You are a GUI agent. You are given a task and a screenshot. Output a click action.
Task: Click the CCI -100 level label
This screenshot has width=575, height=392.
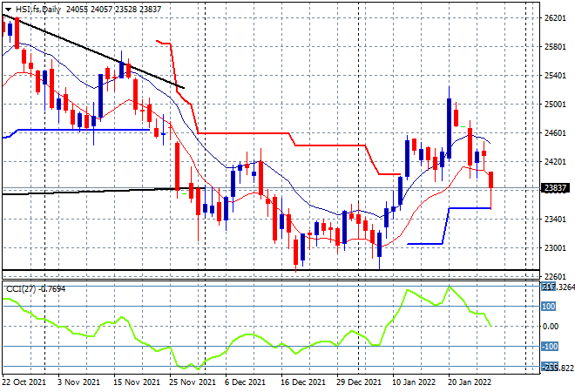pos(550,346)
